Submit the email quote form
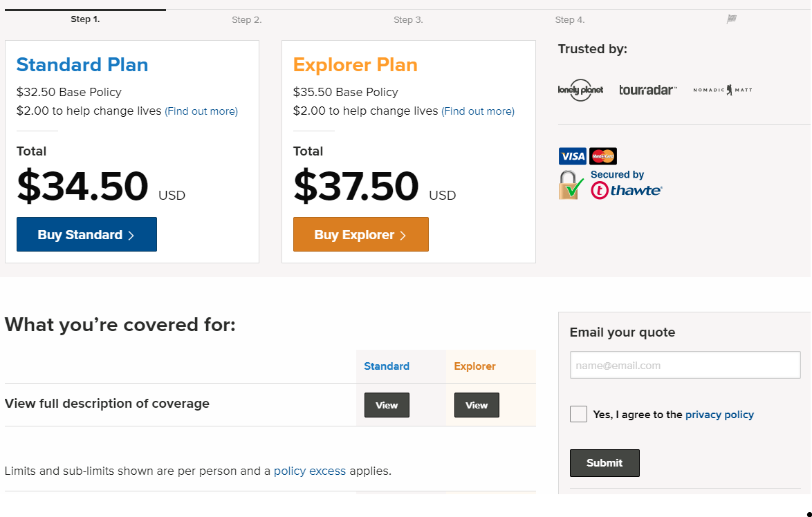812x517 pixels. (605, 463)
